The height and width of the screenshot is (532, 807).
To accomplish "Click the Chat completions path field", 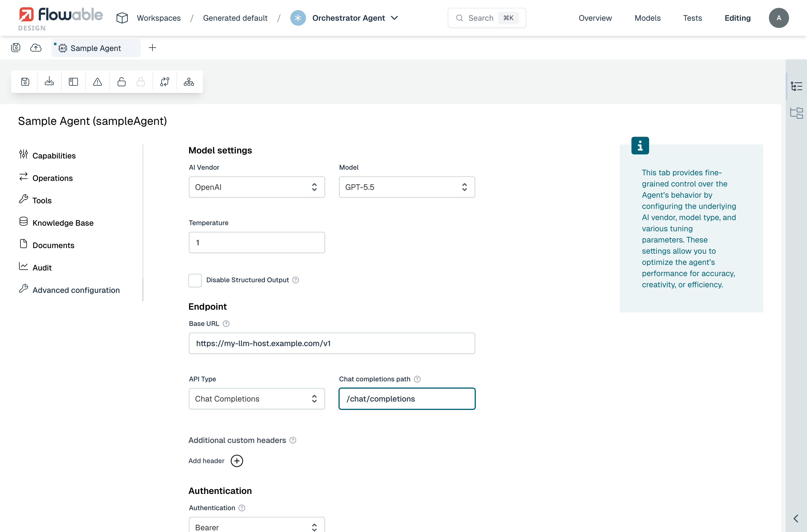I will tap(407, 399).
